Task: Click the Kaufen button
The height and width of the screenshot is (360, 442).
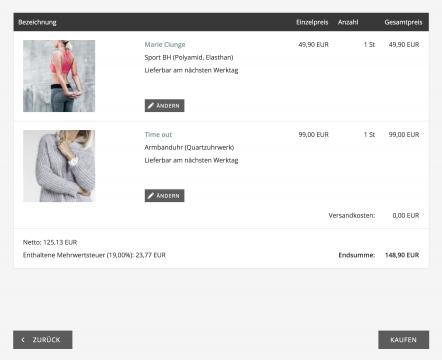Action: (x=403, y=340)
